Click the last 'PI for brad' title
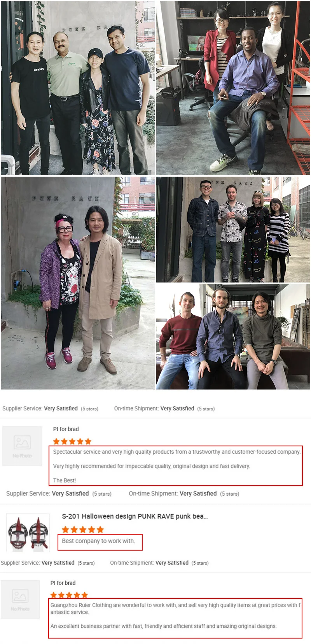Screen dimensions: 311x644 pos(63,583)
